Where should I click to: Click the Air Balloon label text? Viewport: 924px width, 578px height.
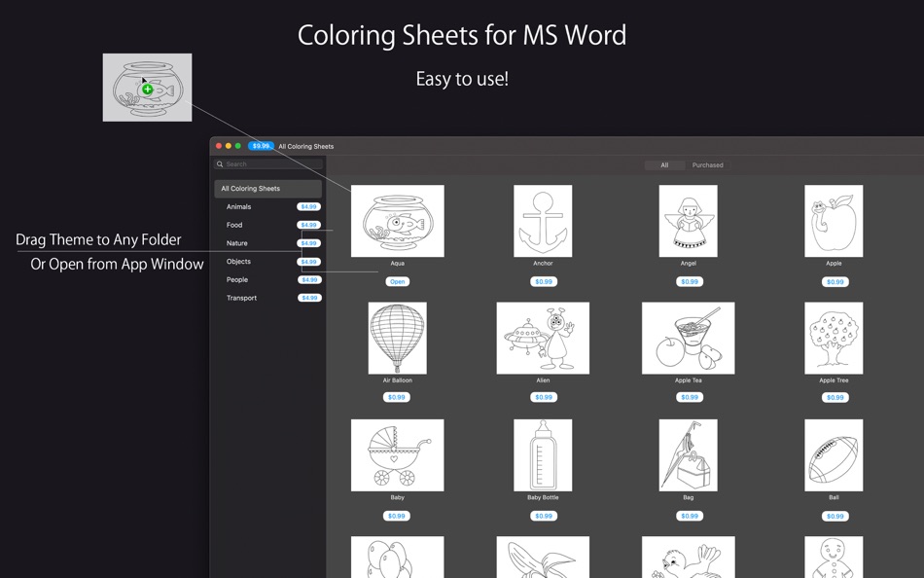(x=397, y=380)
